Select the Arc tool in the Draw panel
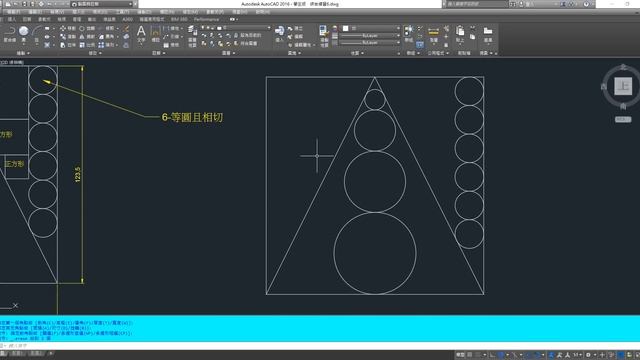 tap(37, 35)
